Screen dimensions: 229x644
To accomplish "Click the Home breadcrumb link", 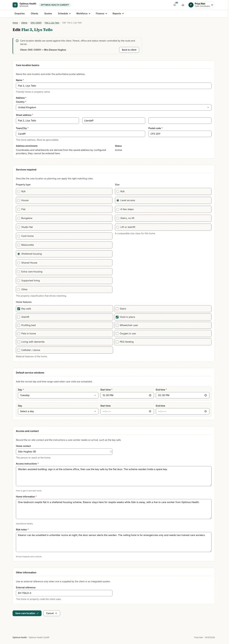I will coord(15,23).
